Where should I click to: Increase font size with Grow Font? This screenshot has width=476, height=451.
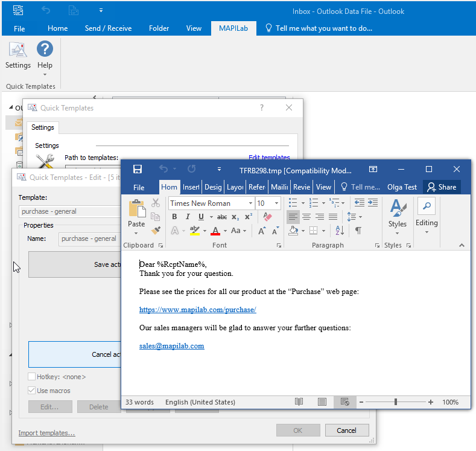262,231
